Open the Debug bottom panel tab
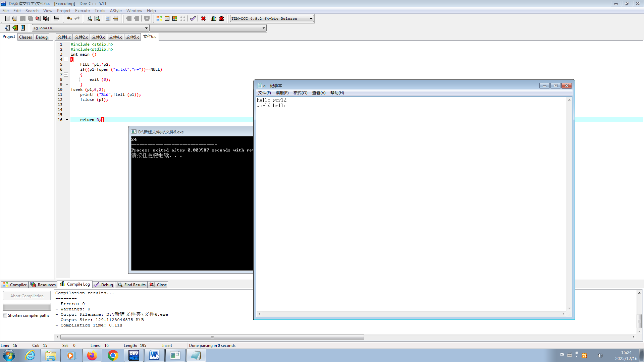 [x=104, y=285]
